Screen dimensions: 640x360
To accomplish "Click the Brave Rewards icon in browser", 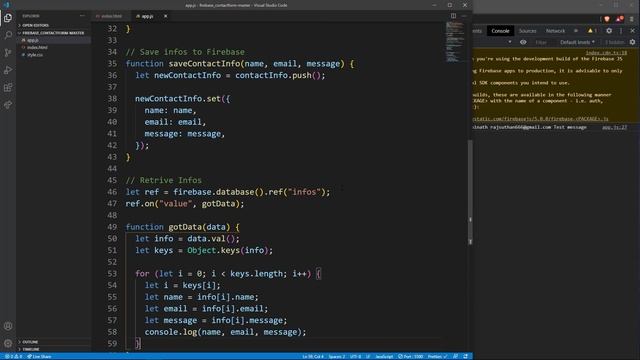I will (620, 19).
